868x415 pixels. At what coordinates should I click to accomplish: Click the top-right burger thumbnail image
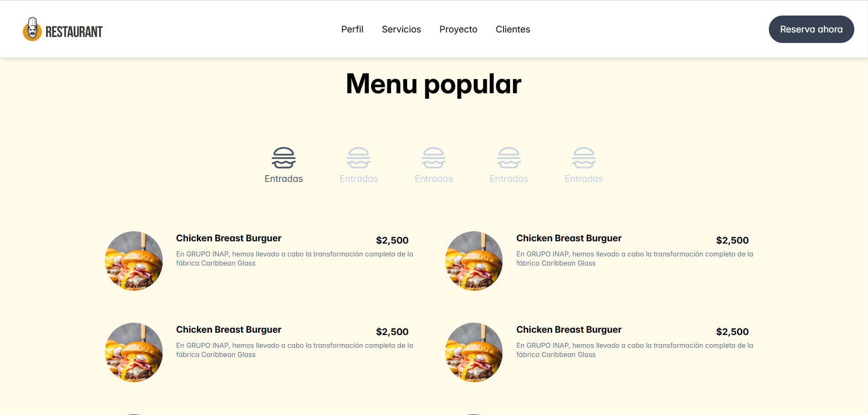coord(474,261)
